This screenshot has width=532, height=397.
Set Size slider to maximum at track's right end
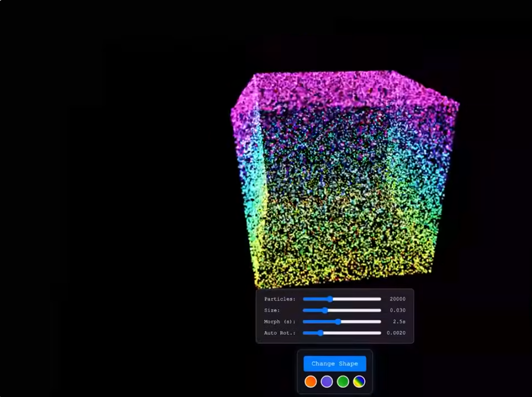pos(380,311)
